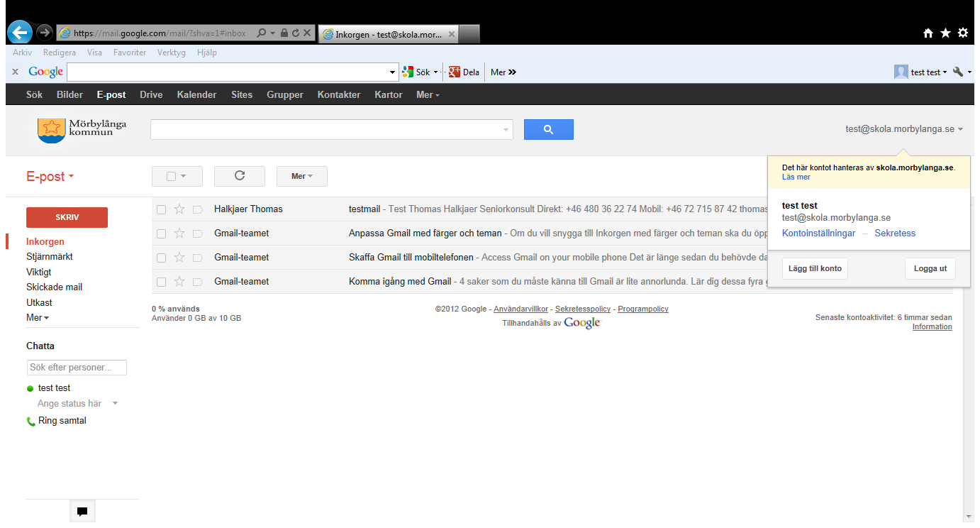Click the chat bubble icon at bottom
Image resolution: width=980 pixels, height=528 pixels.
click(x=82, y=512)
